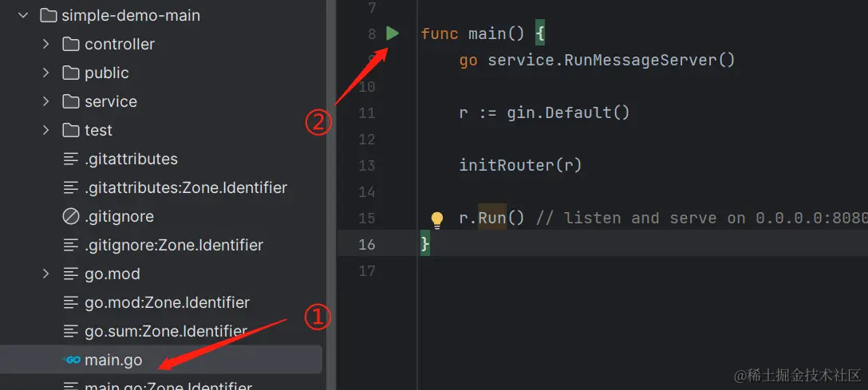Click the controller folder icon
This screenshot has height=390, width=868.
pos(72,44)
